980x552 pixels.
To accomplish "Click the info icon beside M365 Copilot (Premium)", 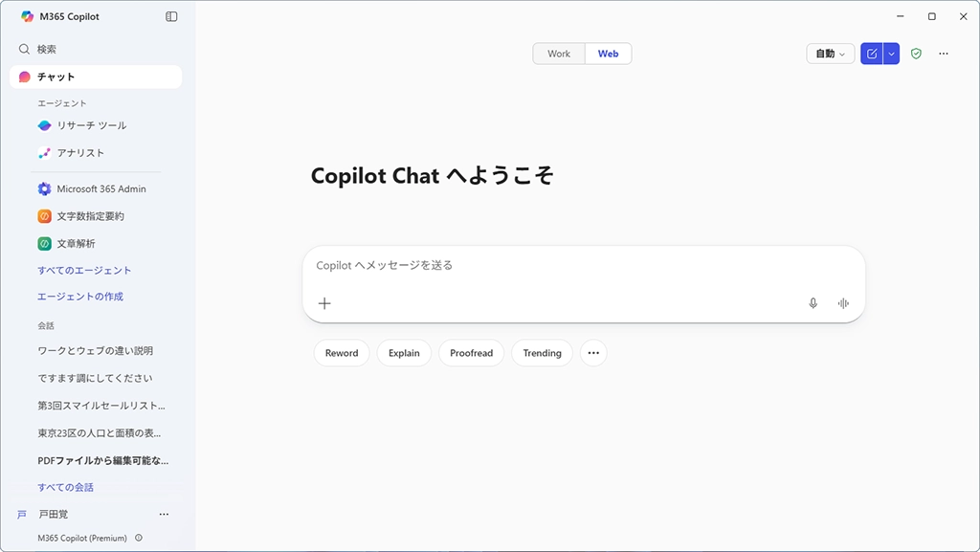I will tap(139, 538).
